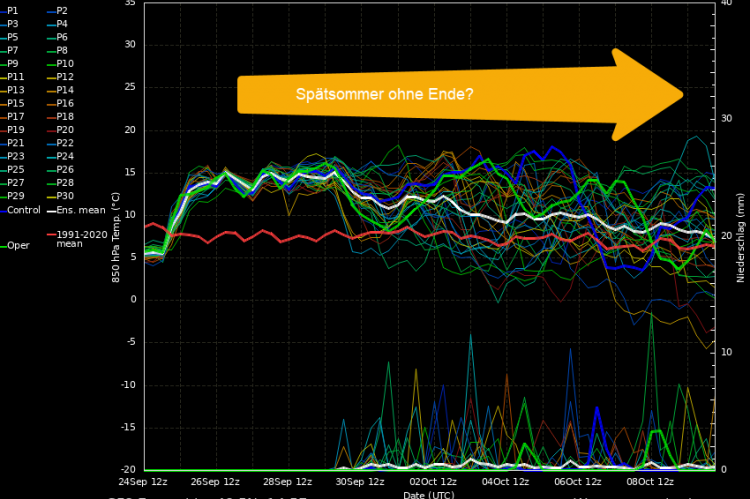Click the 1991-2020 mean legend label

tap(78, 236)
